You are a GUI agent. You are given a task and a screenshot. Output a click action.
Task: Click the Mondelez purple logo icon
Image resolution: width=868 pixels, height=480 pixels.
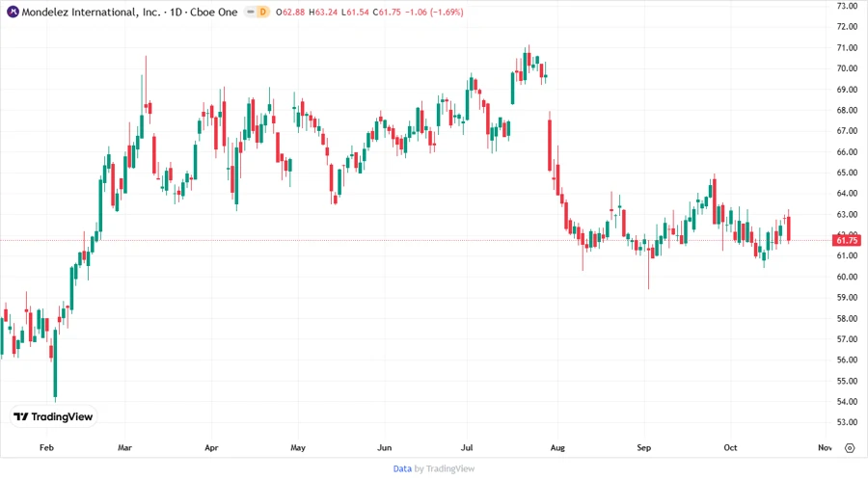pos(13,12)
